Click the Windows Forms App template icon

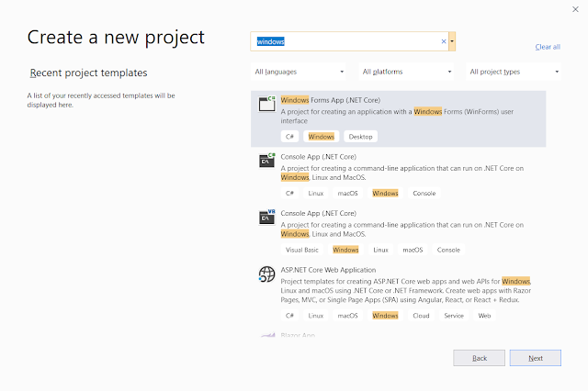click(x=266, y=104)
